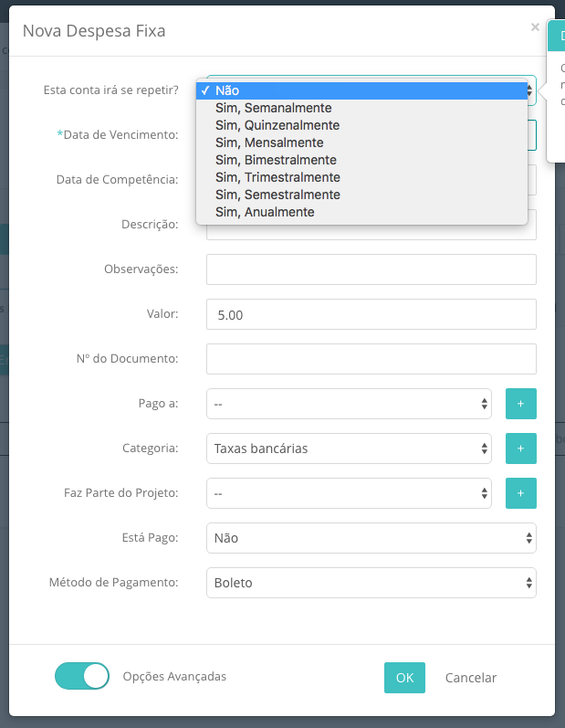Click the OK button
Image resolution: width=565 pixels, height=728 pixels.
pos(404,678)
